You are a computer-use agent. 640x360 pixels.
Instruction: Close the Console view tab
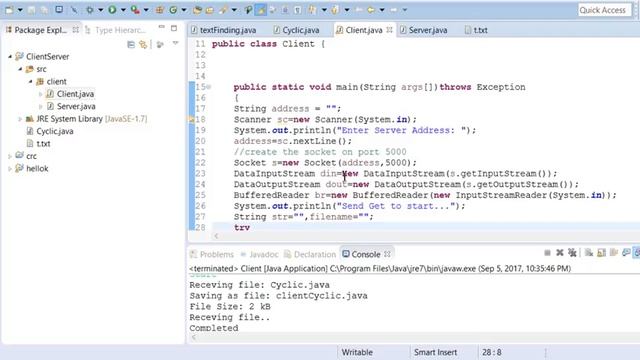point(387,254)
